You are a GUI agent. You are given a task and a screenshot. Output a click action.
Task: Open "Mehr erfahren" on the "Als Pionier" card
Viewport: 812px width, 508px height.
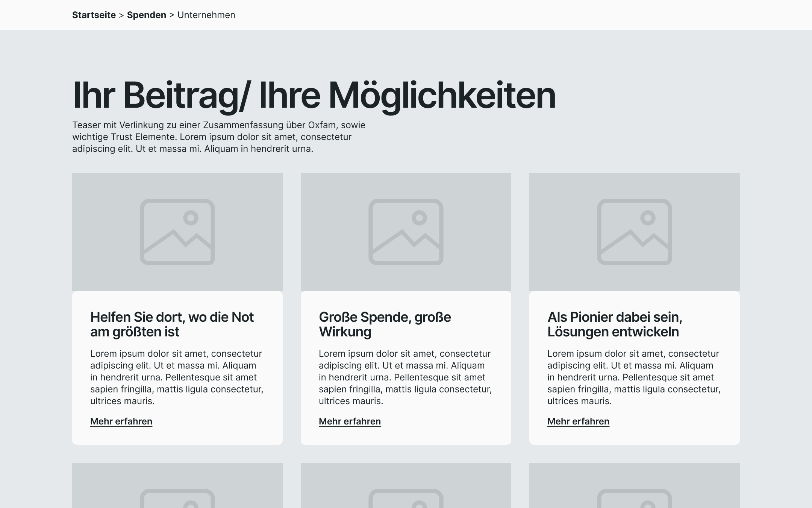tap(578, 421)
